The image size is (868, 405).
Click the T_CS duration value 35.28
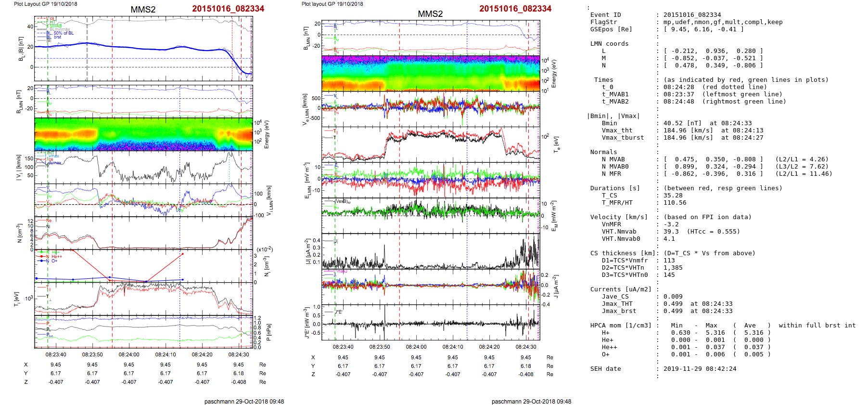pos(673,196)
